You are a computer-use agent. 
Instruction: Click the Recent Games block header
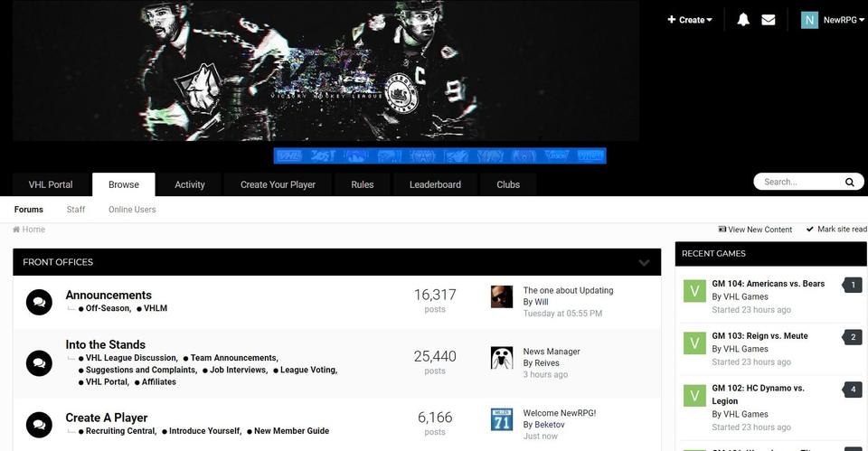(x=770, y=253)
